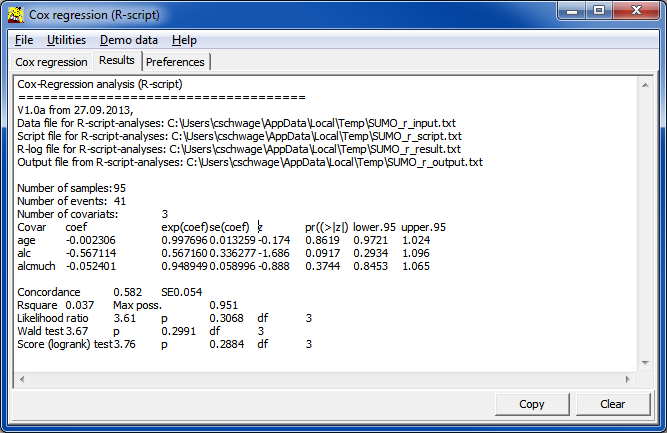Screen dimensions: 667x433
Task: Click the 'alcmuch' covariate row label
Action: [37, 266]
